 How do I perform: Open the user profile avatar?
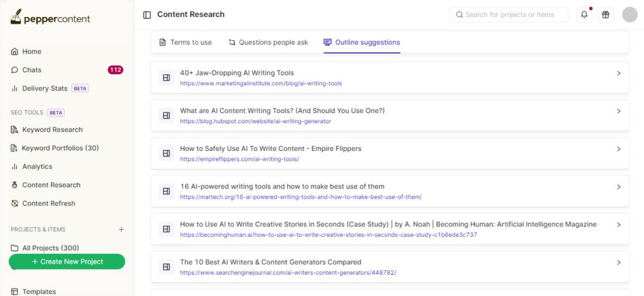pyautogui.click(x=630, y=14)
